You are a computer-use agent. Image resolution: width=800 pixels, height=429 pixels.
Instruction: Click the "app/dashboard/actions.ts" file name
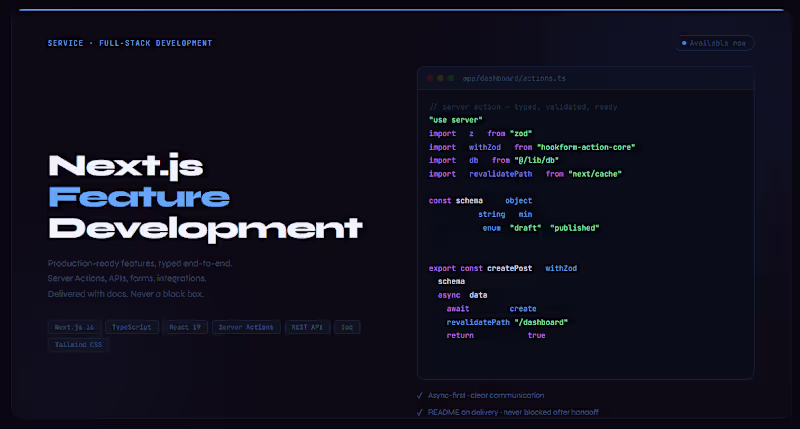tap(514, 78)
